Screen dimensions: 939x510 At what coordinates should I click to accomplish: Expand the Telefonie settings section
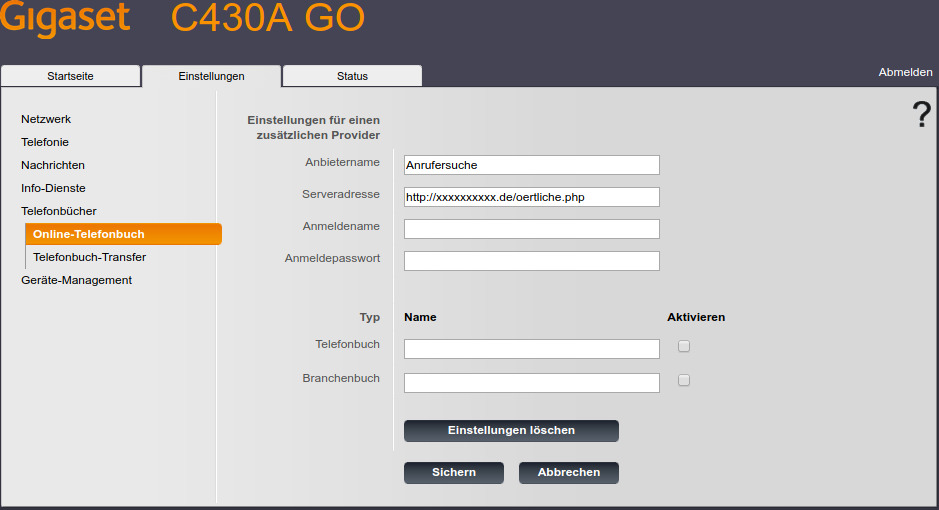45,142
